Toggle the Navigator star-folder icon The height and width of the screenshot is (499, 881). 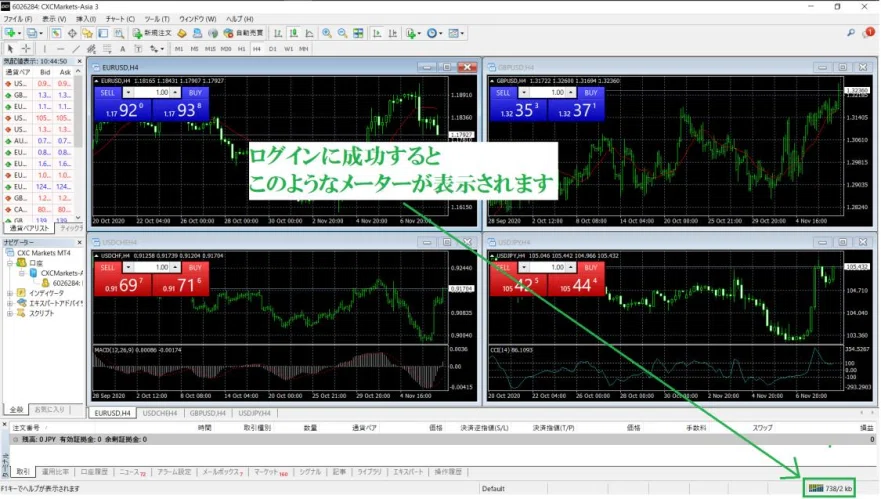coord(87,33)
